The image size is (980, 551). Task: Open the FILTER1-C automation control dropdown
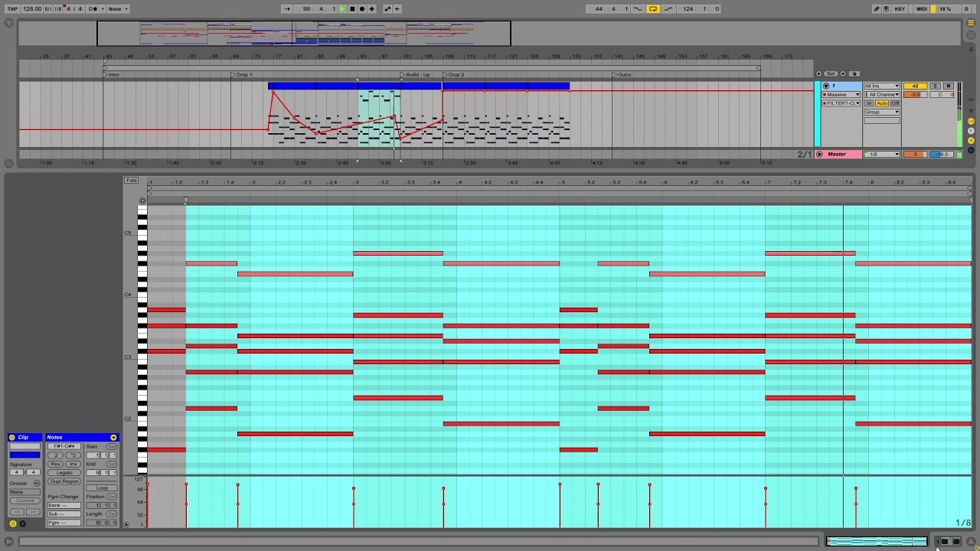842,103
